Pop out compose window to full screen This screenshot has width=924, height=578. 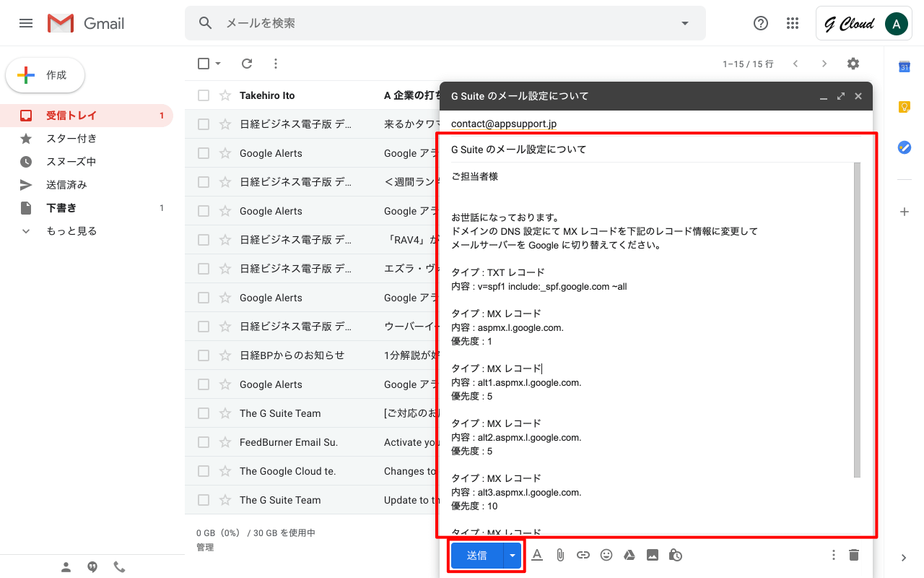pos(841,96)
